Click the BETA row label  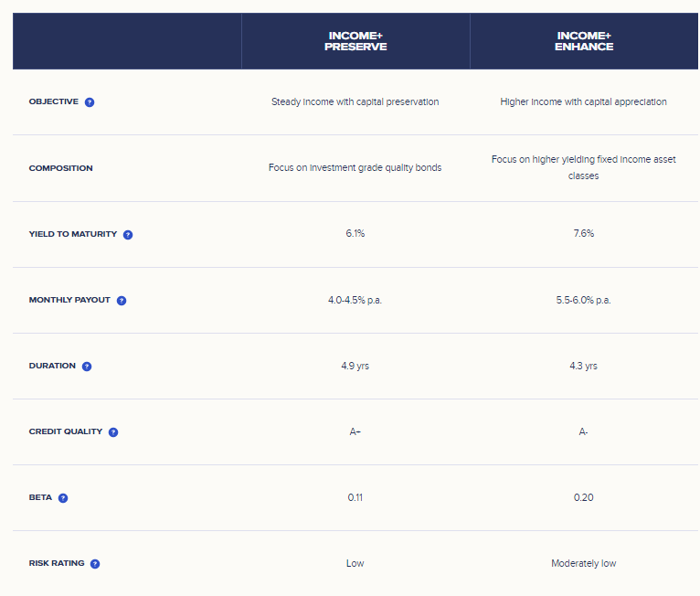click(40, 497)
